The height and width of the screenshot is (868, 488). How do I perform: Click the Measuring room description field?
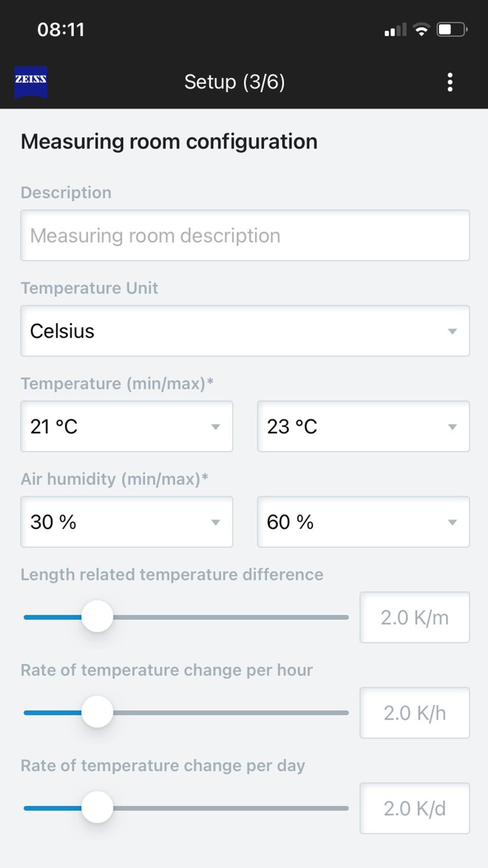(245, 235)
